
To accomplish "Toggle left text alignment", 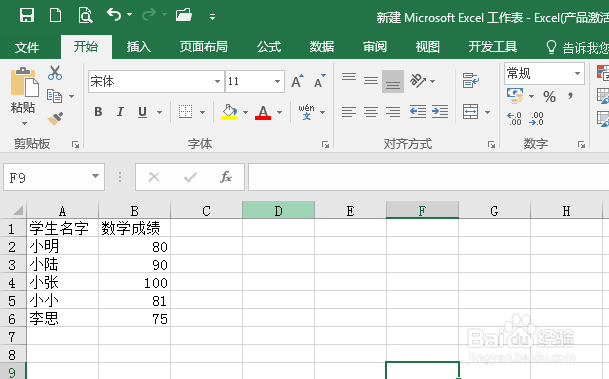I will click(x=349, y=112).
